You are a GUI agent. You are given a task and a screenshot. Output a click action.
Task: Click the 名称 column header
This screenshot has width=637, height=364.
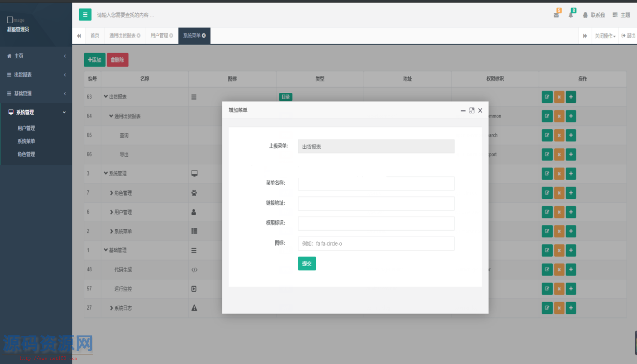[145, 79]
